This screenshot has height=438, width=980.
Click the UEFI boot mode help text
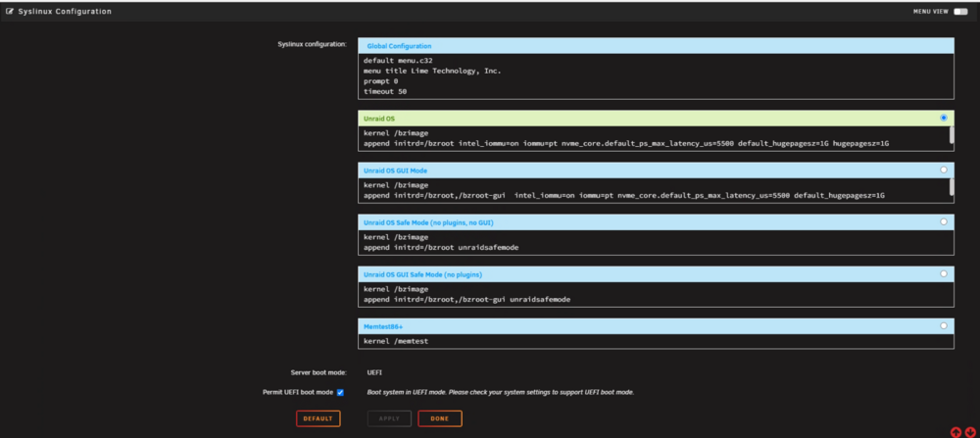tap(501, 392)
